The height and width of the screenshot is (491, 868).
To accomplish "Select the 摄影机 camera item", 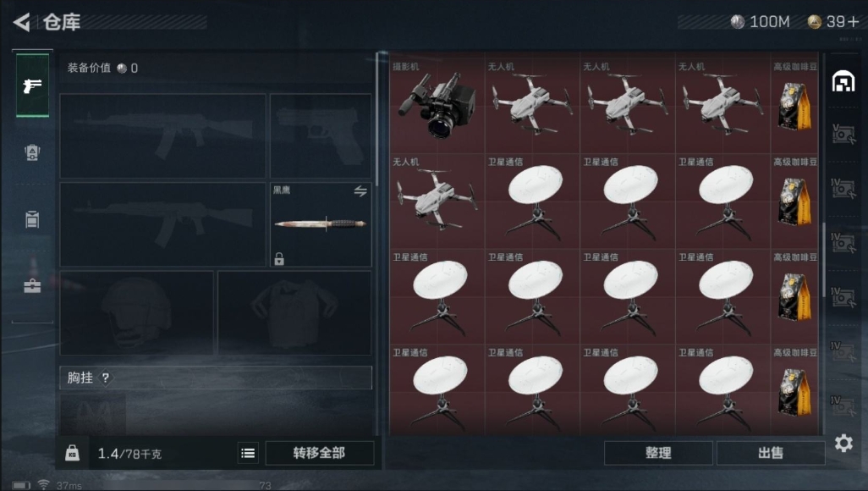I will click(437, 103).
